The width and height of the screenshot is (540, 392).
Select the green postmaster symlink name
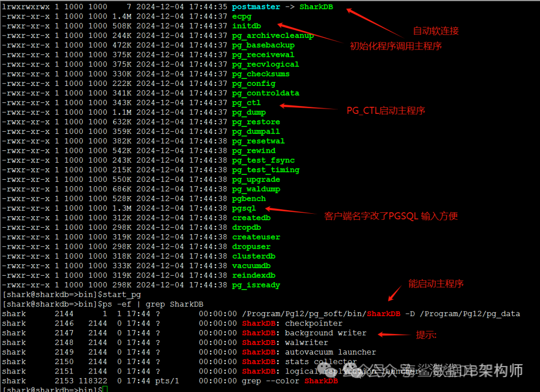point(256,6)
